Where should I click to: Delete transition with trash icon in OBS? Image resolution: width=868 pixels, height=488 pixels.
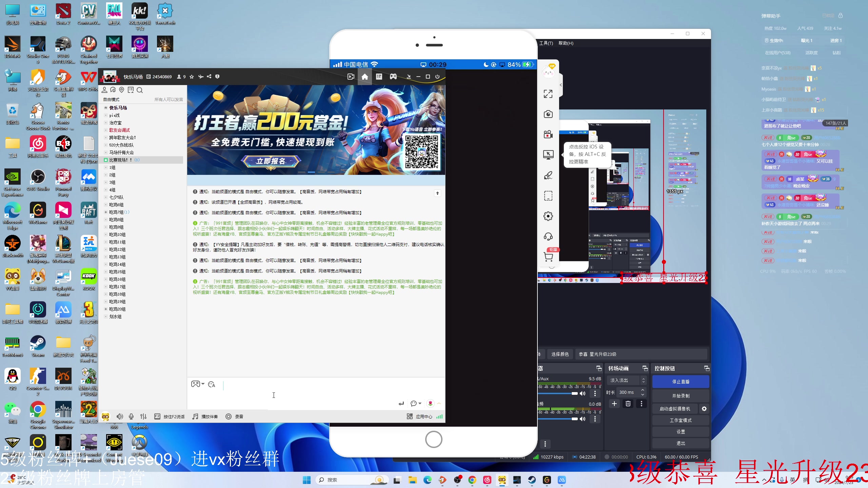(628, 404)
